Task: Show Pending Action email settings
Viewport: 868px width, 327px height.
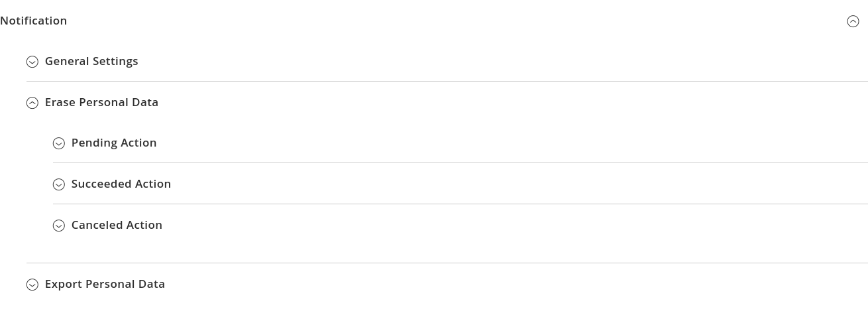Action: [461, 143]
